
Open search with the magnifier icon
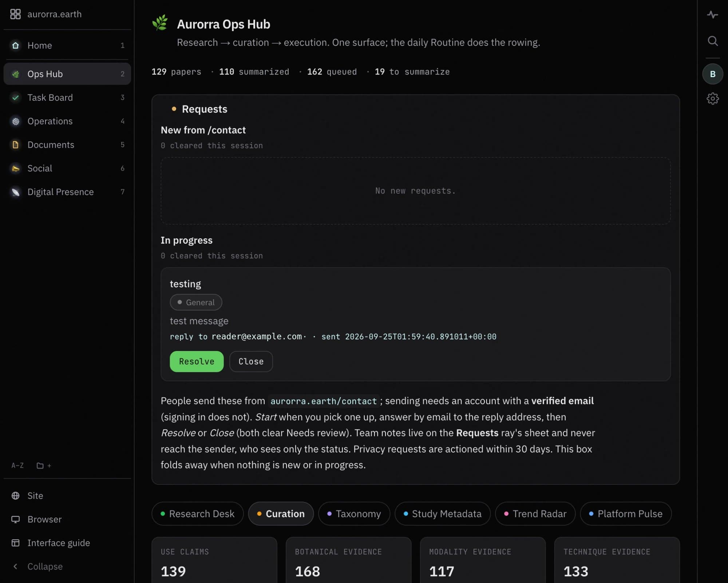tap(712, 41)
